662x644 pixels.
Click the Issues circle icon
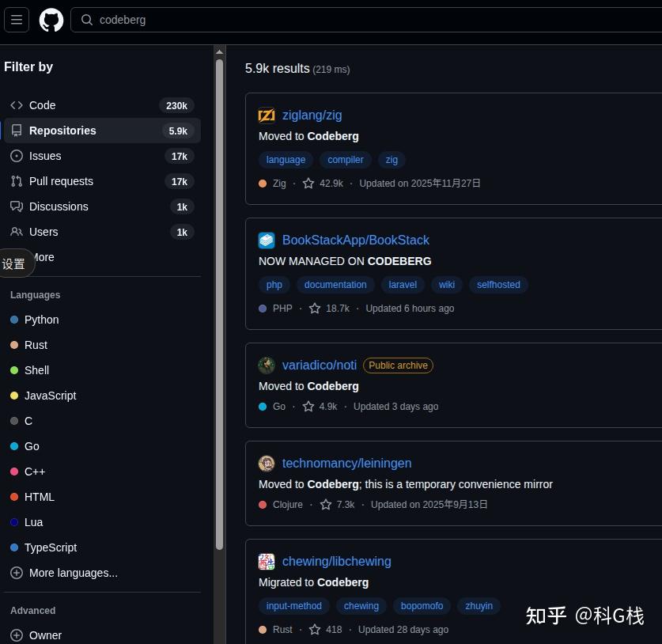(17, 156)
